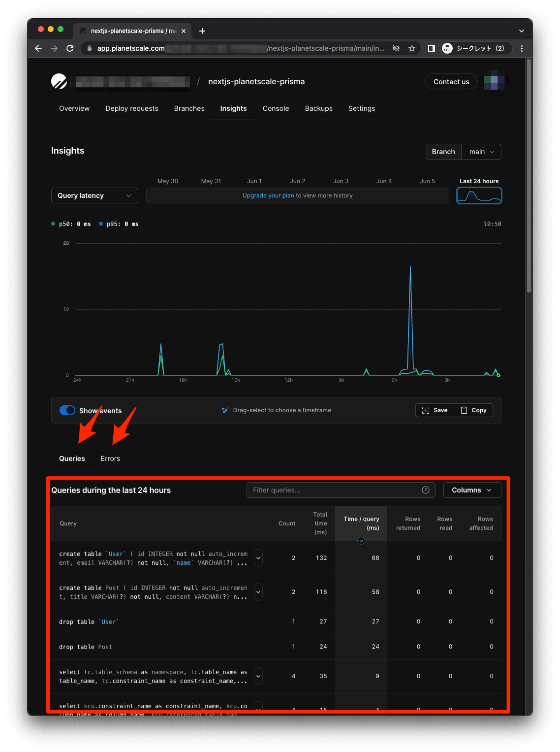Click the p95 legend entry
The width and height of the screenshot is (560, 752).
coord(119,224)
